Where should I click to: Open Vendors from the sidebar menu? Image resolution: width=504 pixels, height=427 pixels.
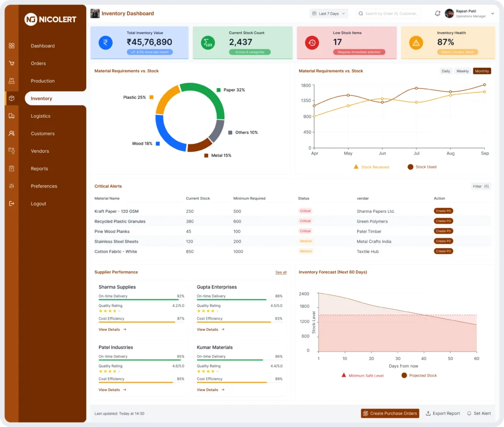coord(40,151)
